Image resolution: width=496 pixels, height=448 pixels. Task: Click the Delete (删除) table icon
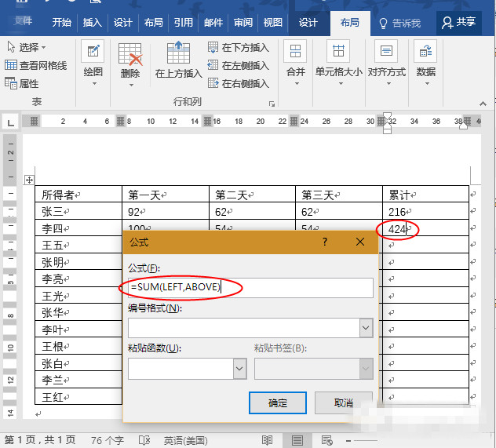pyautogui.click(x=129, y=54)
